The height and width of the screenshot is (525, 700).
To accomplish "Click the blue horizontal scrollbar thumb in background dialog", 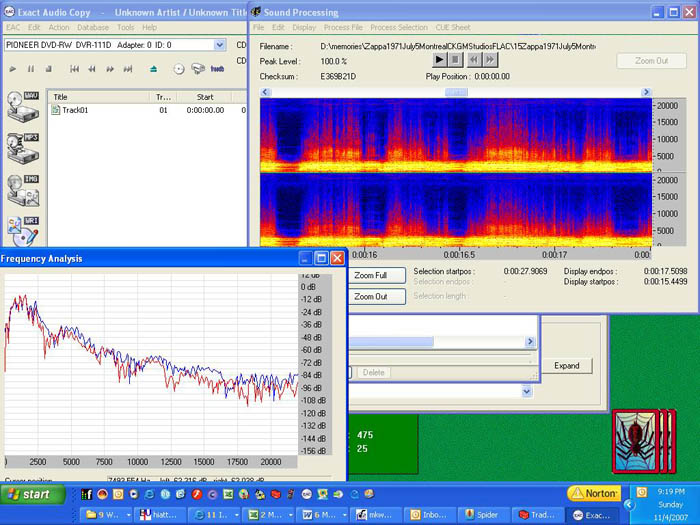I will (391, 342).
